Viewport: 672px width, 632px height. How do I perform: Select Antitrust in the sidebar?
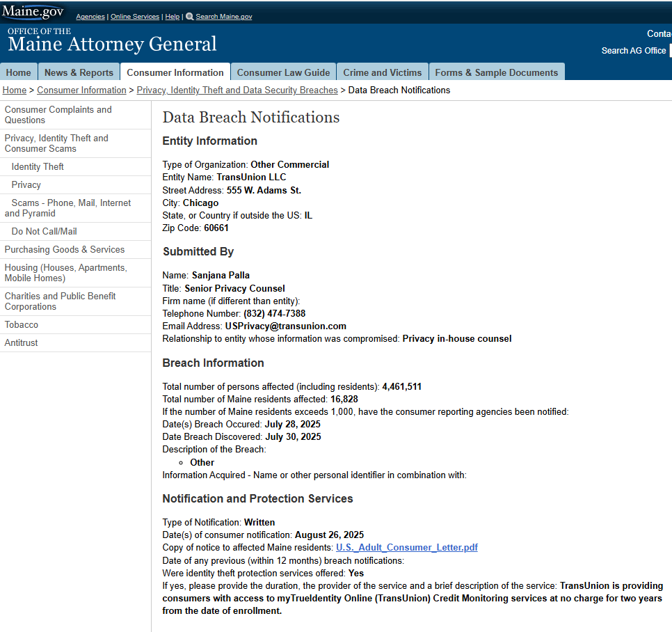point(75,342)
